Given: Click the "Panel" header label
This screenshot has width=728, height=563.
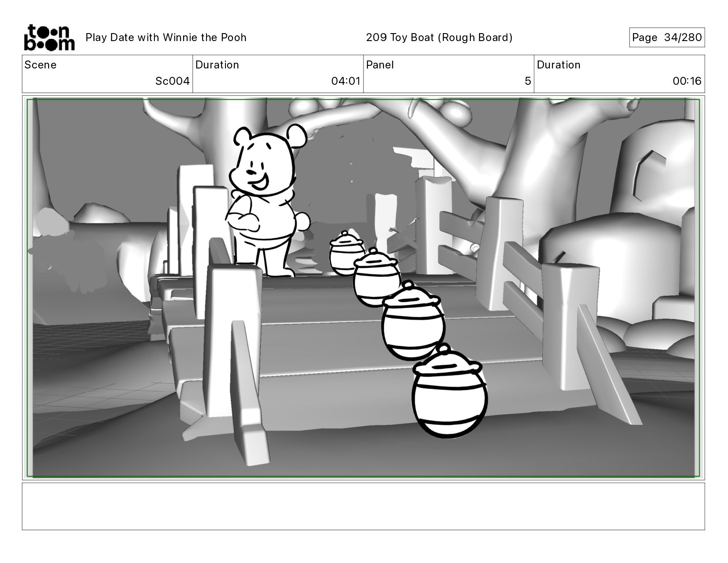Looking at the screenshot, I should coord(380,65).
